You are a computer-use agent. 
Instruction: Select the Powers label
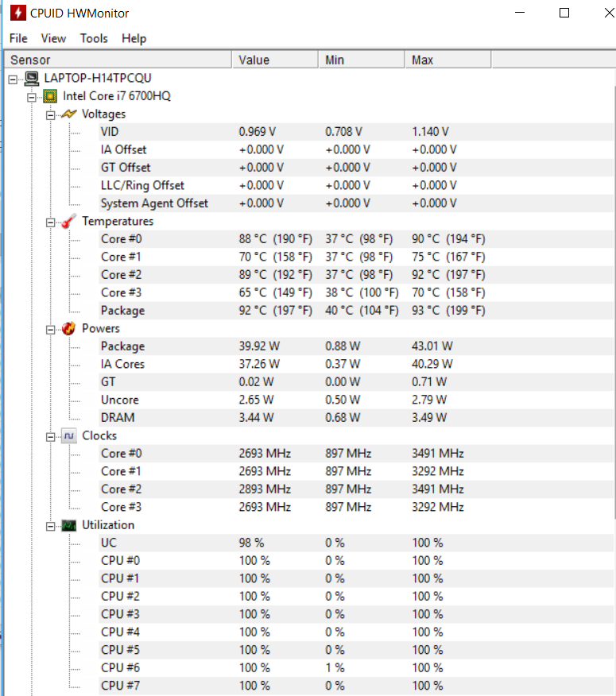[101, 328]
